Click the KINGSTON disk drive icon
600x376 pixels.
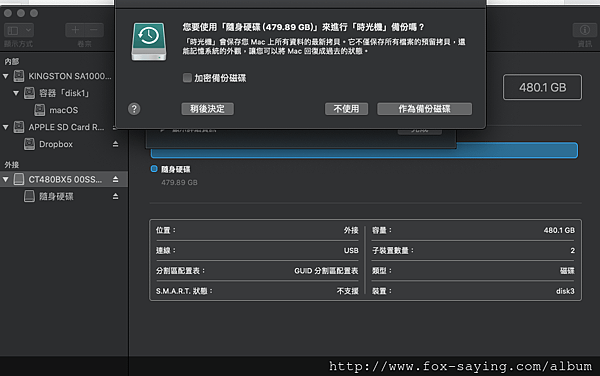click(x=19, y=76)
